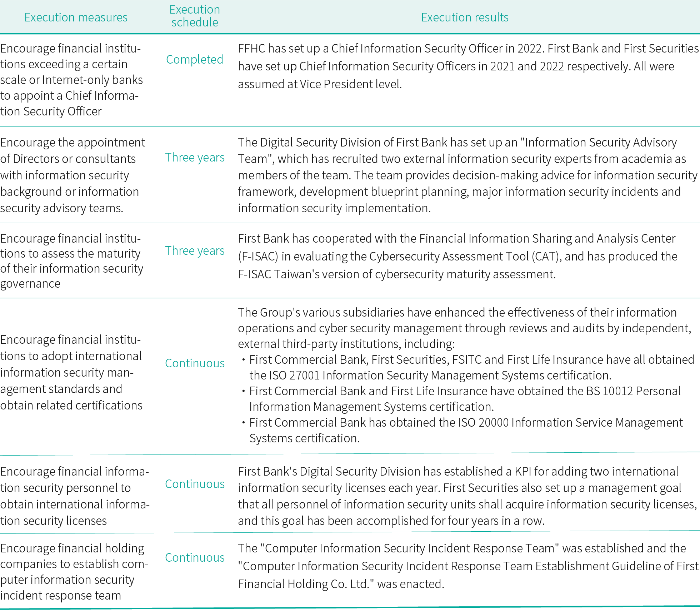700x611 pixels.
Task: Click the Execution results column header
Action: tap(465, 17)
